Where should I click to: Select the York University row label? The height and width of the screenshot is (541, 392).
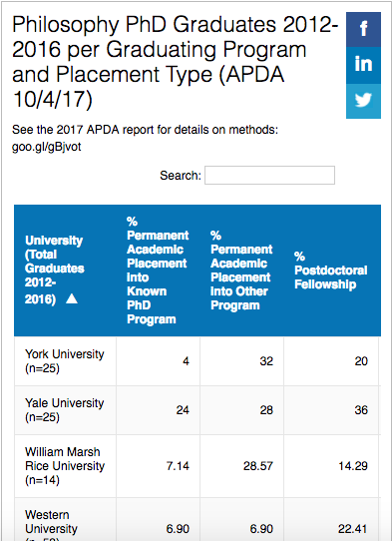pos(65,361)
